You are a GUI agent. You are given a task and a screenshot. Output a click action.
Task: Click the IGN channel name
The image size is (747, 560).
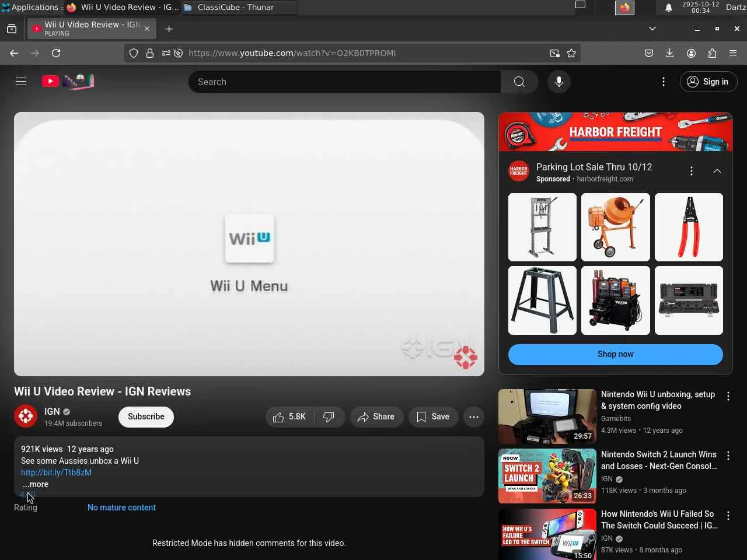(52, 411)
